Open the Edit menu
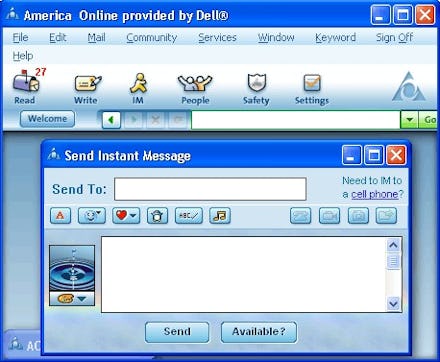Screen dimensions: 440x362 pyautogui.click(x=58, y=37)
